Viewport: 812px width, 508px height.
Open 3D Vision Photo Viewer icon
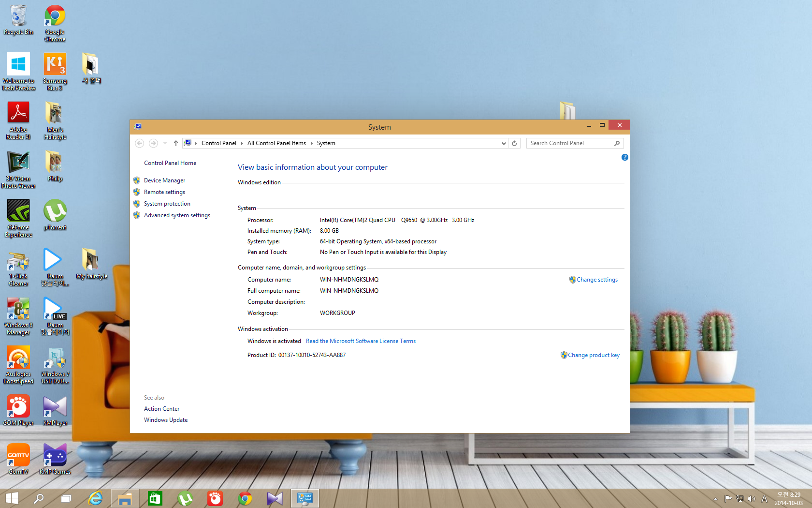coord(18,169)
